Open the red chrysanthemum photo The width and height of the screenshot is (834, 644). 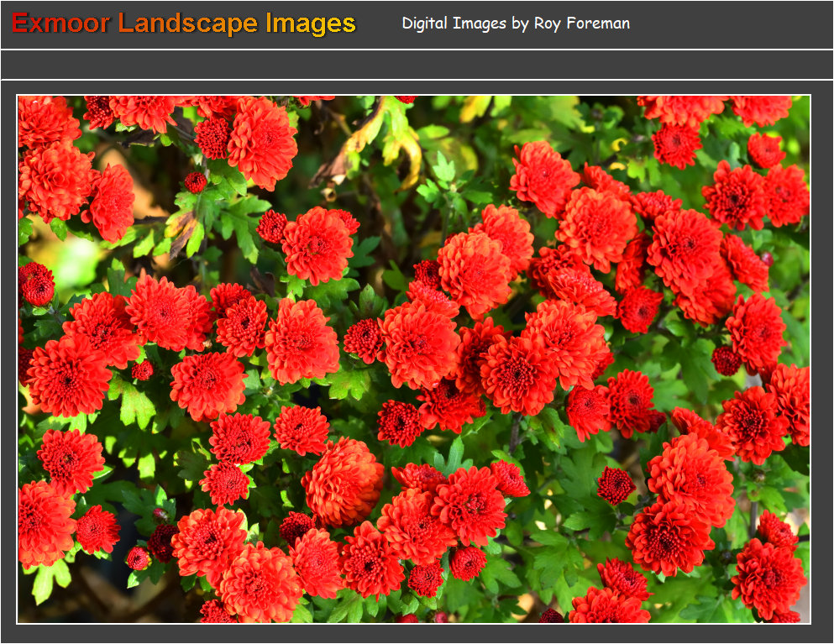click(414, 359)
